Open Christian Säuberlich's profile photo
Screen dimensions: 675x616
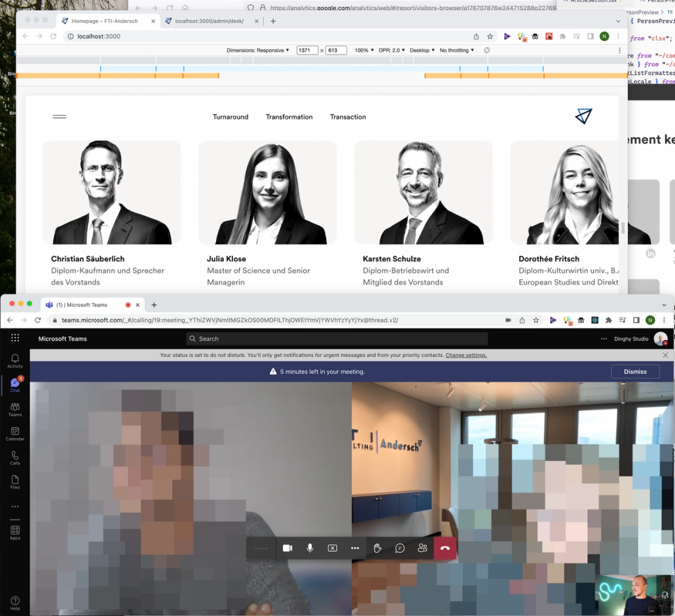click(x=111, y=192)
